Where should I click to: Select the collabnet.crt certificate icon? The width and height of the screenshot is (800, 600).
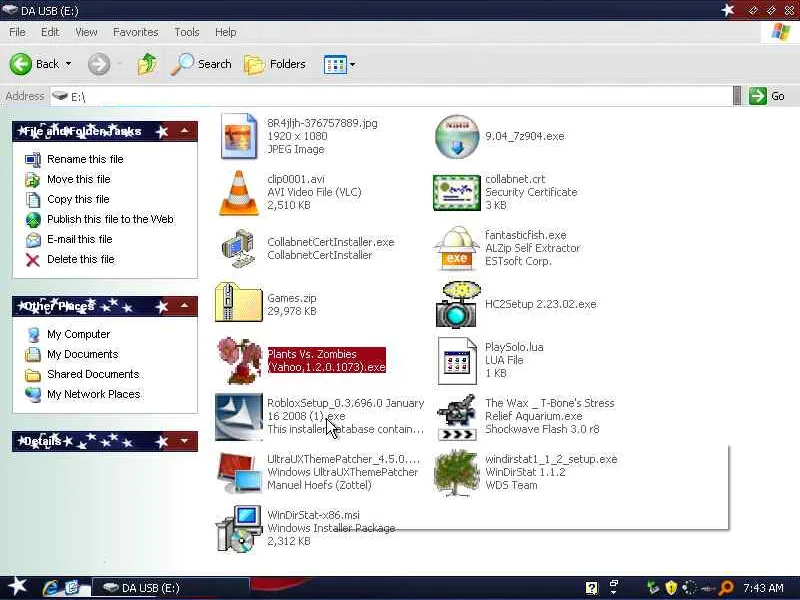pos(457,192)
